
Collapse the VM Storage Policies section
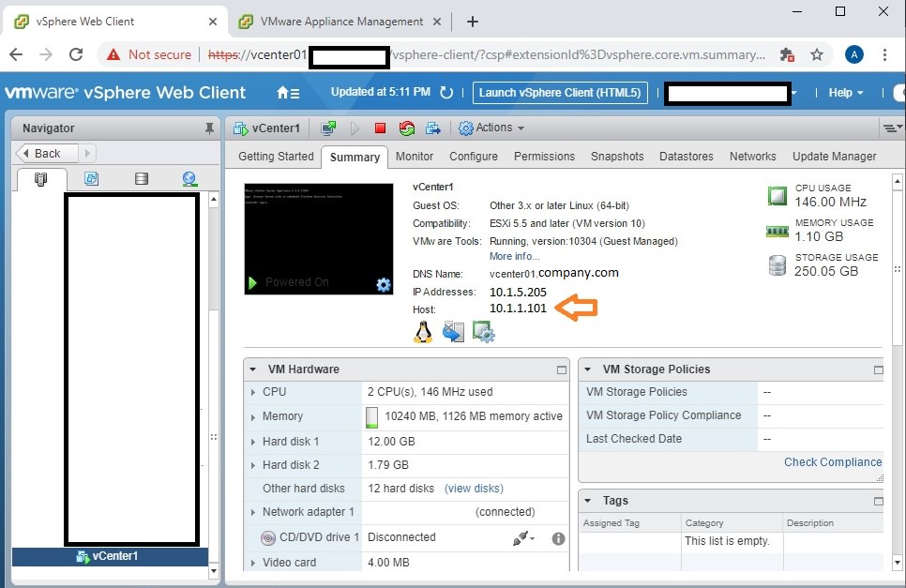588,369
